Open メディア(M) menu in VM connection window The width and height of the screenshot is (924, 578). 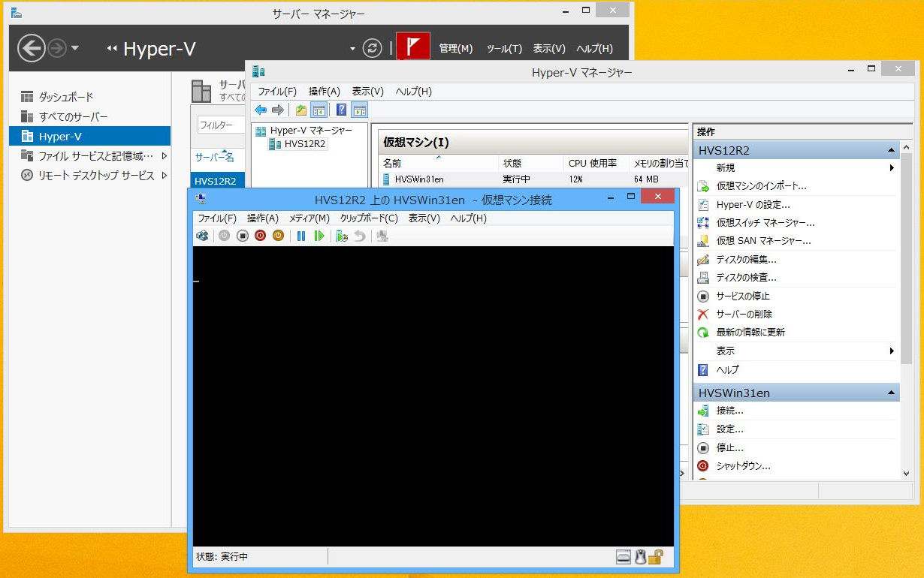pos(310,218)
